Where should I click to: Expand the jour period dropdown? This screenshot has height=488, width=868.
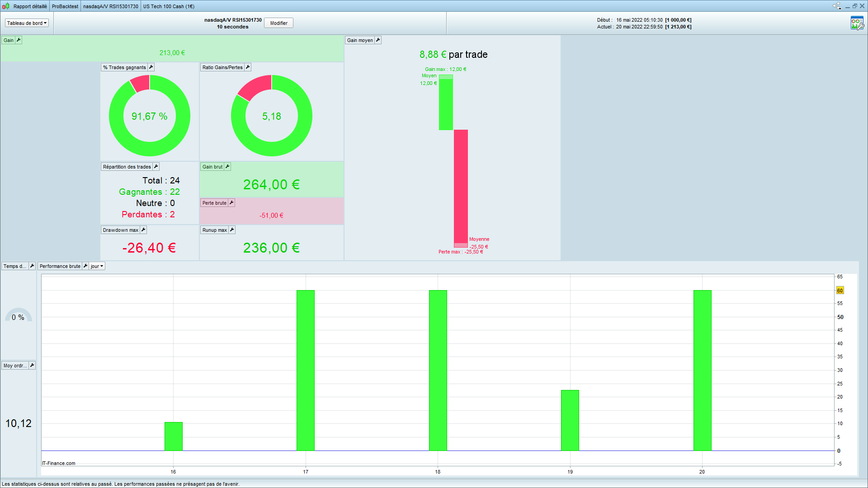point(97,266)
